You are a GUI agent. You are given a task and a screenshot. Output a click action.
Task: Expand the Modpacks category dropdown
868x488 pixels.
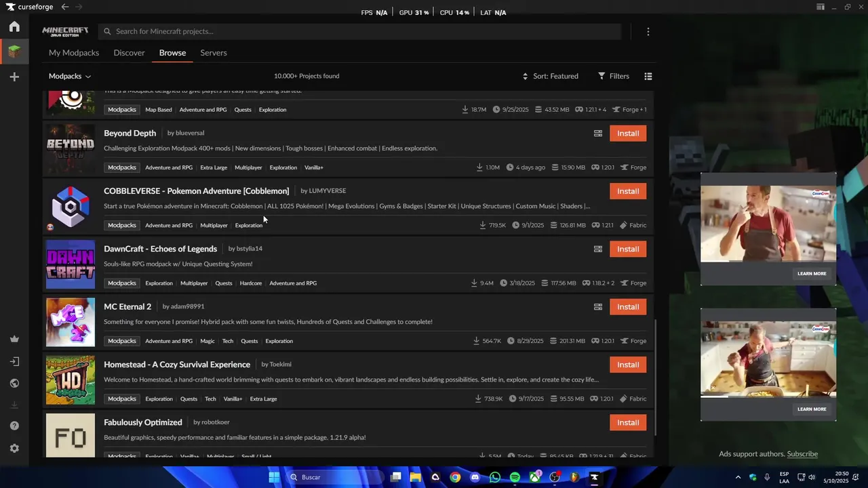[70, 76]
